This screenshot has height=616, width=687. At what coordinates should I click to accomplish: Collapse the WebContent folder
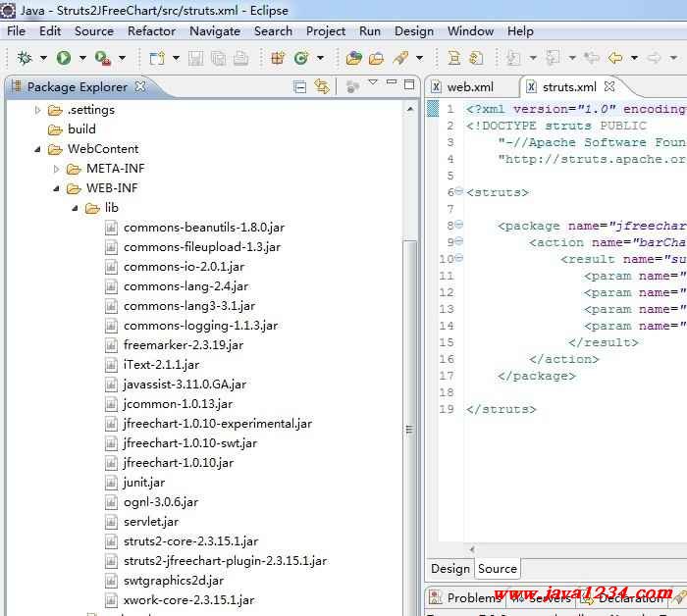click(37, 149)
